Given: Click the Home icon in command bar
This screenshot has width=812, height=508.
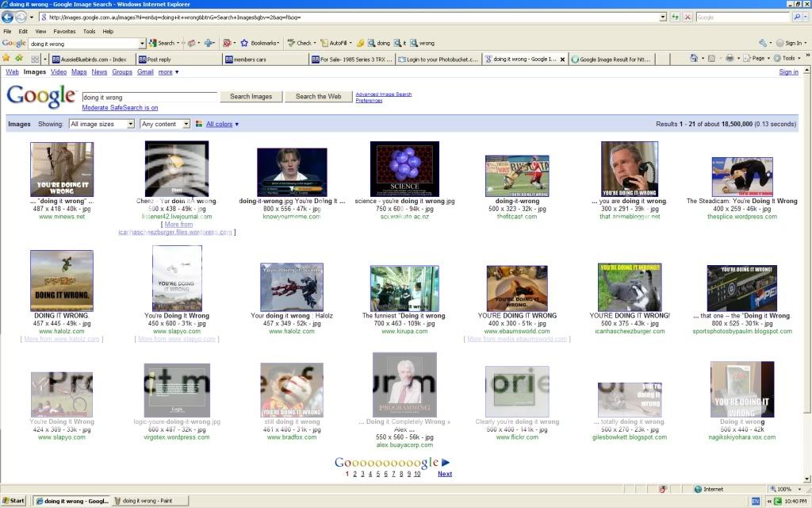Looking at the screenshot, I should pyautogui.click(x=694, y=58).
